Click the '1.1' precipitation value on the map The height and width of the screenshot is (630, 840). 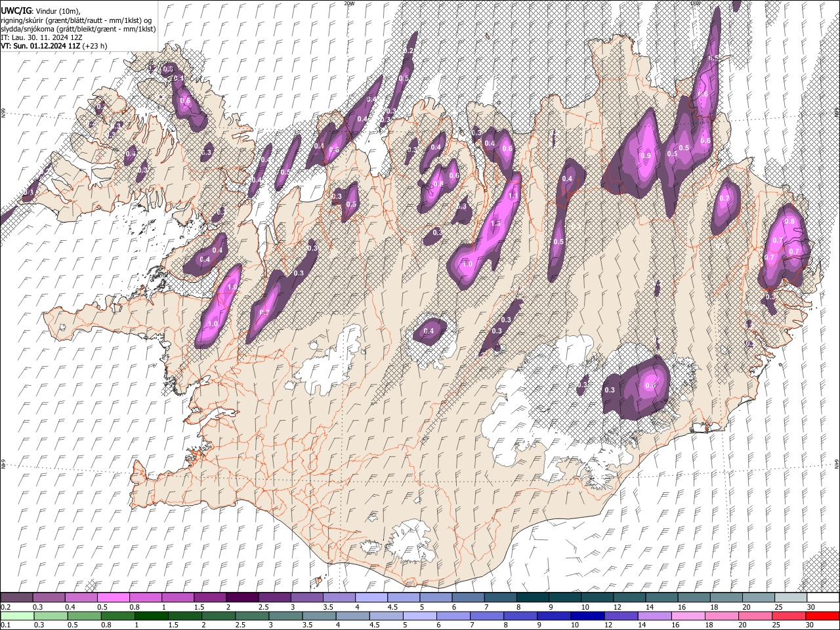click(x=513, y=196)
